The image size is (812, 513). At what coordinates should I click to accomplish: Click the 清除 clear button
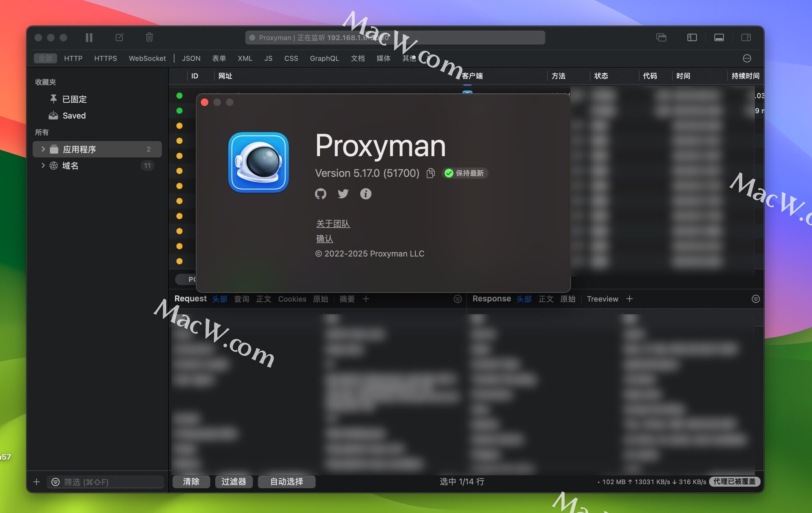pos(191,482)
